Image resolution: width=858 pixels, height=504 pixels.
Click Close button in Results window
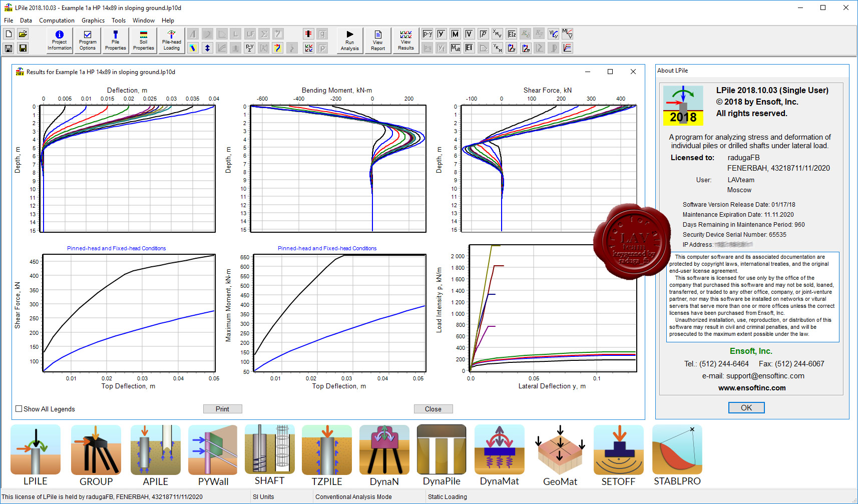click(x=433, y=409)
